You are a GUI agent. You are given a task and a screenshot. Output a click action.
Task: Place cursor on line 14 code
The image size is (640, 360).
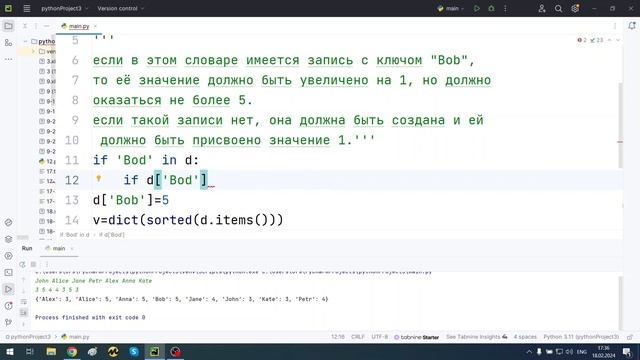188,220
